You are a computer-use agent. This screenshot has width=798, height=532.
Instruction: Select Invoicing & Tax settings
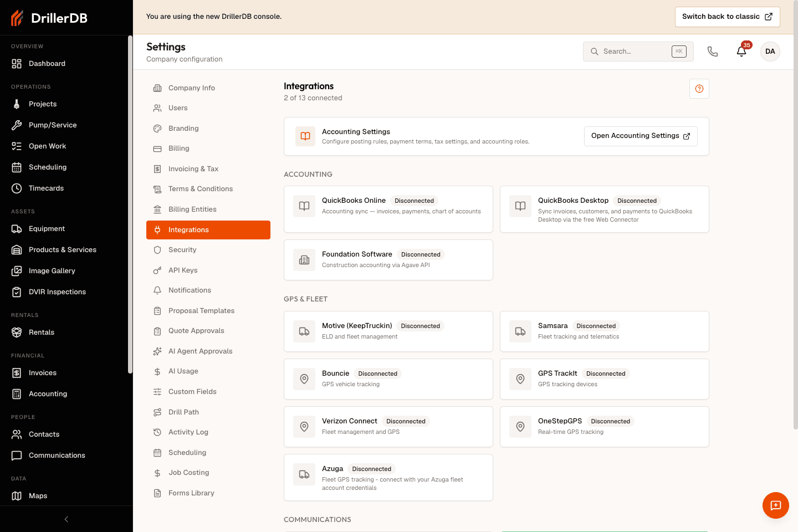[x=208, y=169]
